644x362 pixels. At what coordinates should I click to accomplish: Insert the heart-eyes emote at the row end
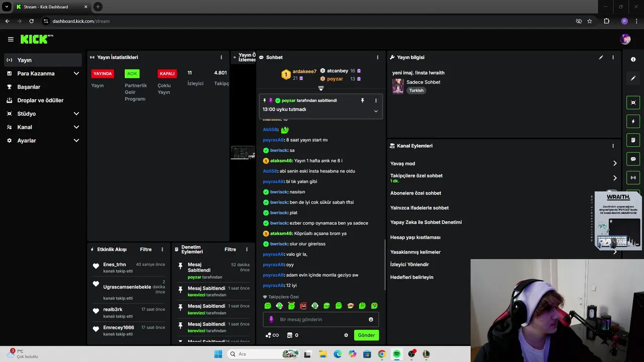tap(374, 306)
